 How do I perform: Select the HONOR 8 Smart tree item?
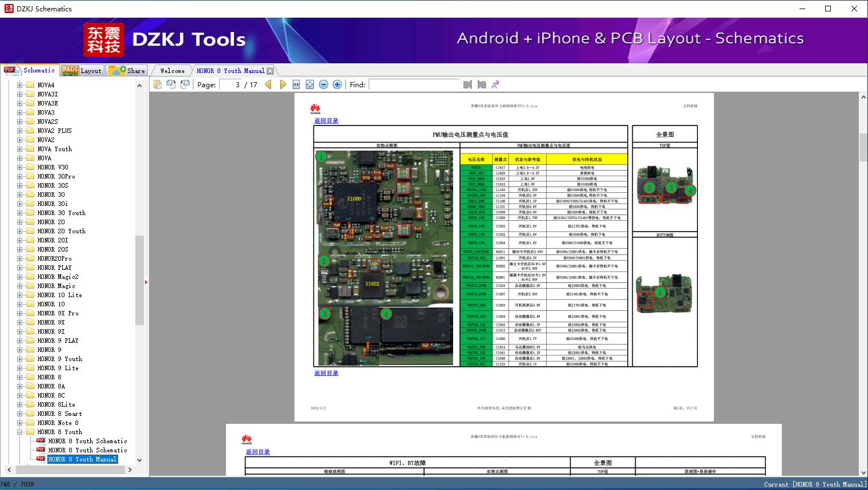59,414
